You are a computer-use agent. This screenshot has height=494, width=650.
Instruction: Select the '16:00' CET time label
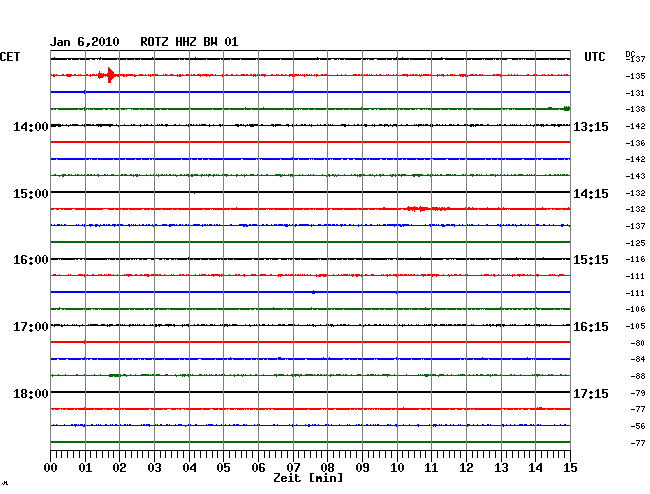31,260
